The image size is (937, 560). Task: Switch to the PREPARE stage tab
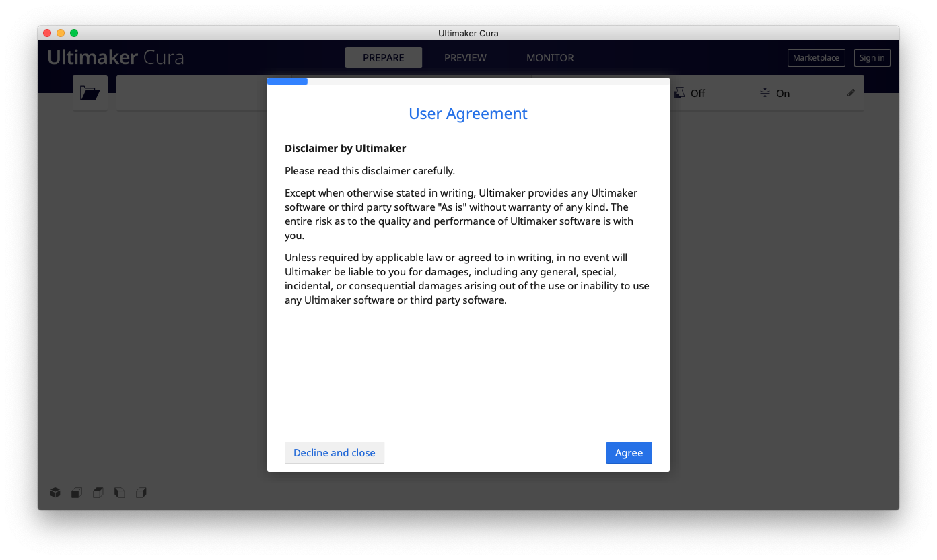coord(383,58)
